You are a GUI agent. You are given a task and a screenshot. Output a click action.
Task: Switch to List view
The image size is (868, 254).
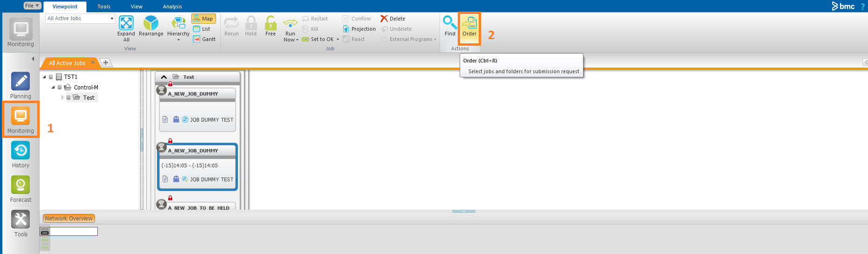point(202,29)
